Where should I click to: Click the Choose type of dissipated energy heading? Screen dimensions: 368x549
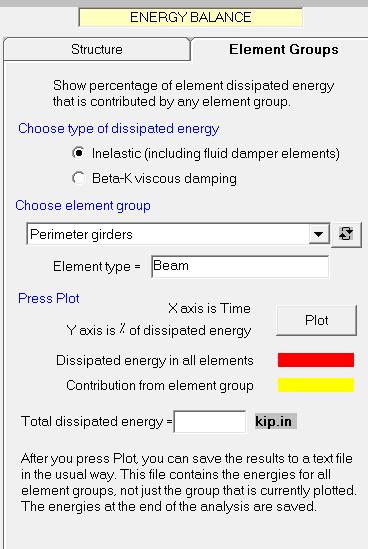pyautogui.click(x=119, y=129)
